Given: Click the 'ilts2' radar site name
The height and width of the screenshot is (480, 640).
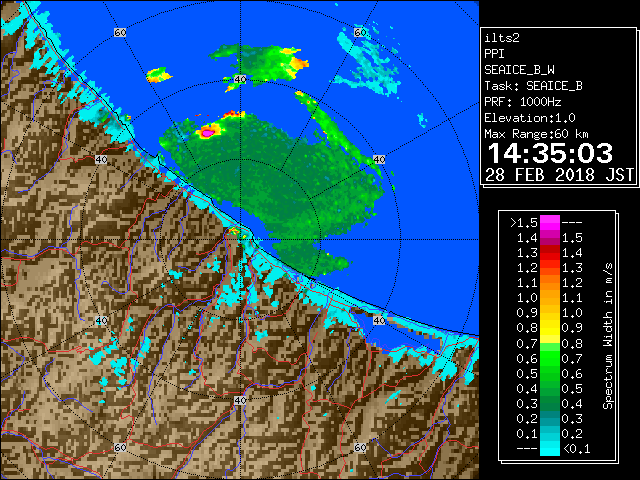Looking at the screenshot, I should (x=502, y=38).
